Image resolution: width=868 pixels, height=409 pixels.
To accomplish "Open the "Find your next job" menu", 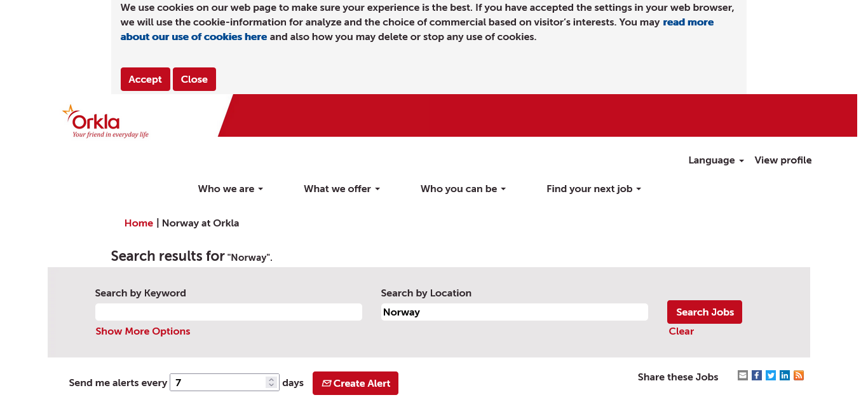I will 593,189.
